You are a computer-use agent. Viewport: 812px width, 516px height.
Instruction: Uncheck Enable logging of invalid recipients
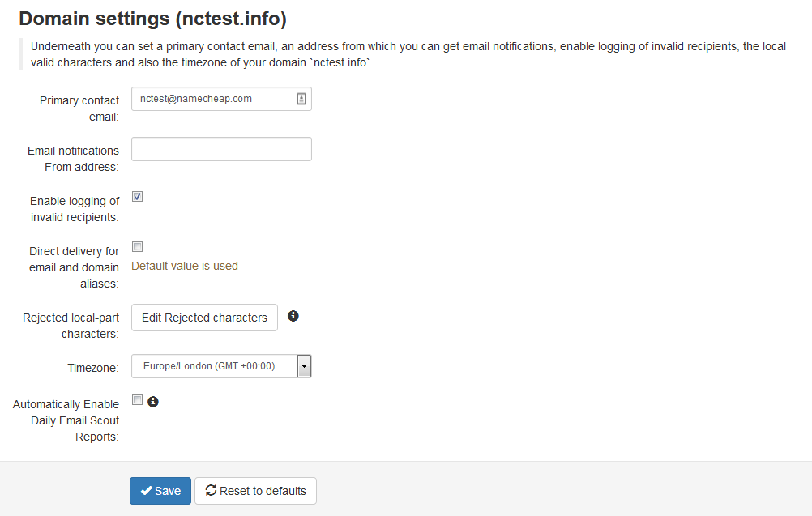[x=137, y=197]
